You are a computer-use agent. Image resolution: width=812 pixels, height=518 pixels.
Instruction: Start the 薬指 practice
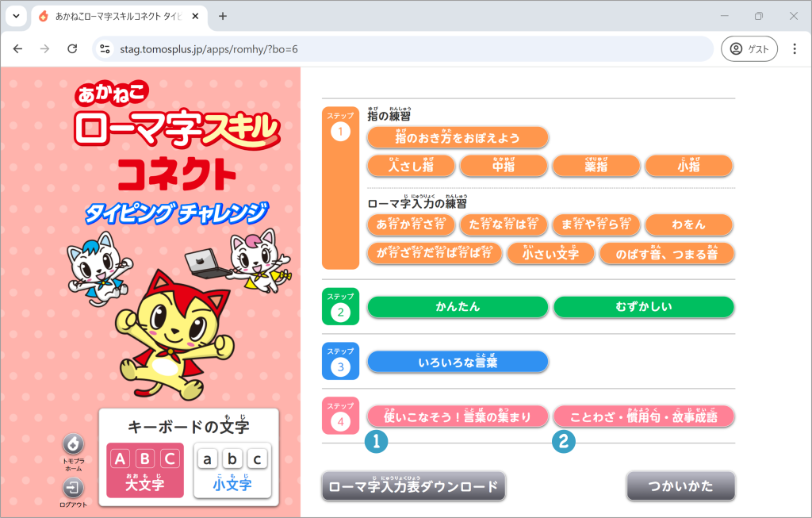pos(596,166)
